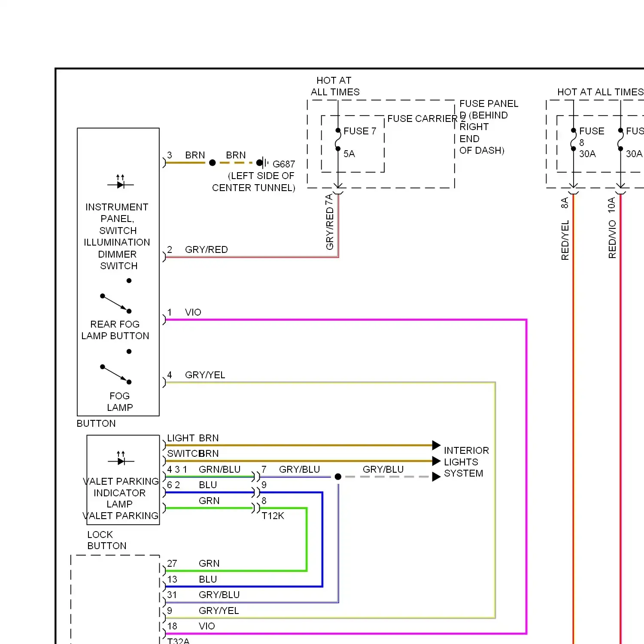The image size is (644, 644).
Task: Select the Fuse 7 fuse symbol
Action: coord(338,140)
